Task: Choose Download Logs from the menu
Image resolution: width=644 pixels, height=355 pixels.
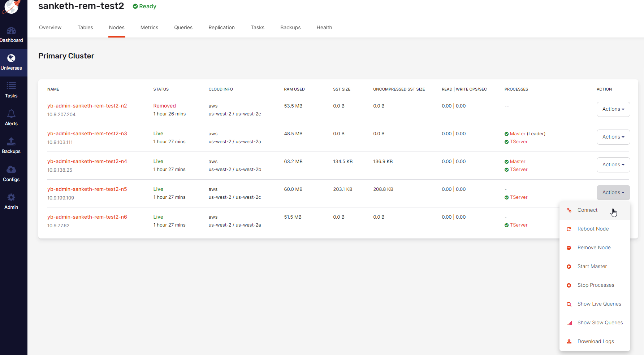Action: [595, 342]
